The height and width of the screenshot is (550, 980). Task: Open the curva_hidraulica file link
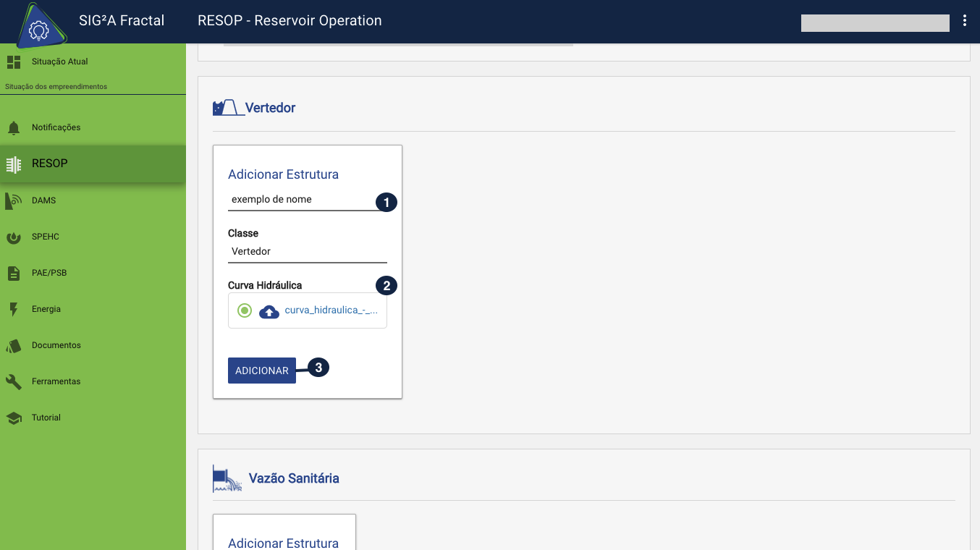pyautogui.click(x=331, y=310)
